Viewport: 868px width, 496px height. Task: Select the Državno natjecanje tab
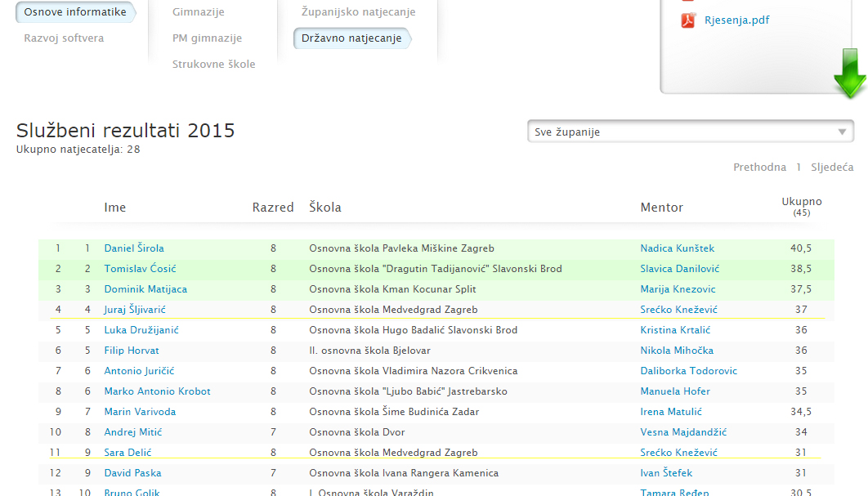coord(351,38)
